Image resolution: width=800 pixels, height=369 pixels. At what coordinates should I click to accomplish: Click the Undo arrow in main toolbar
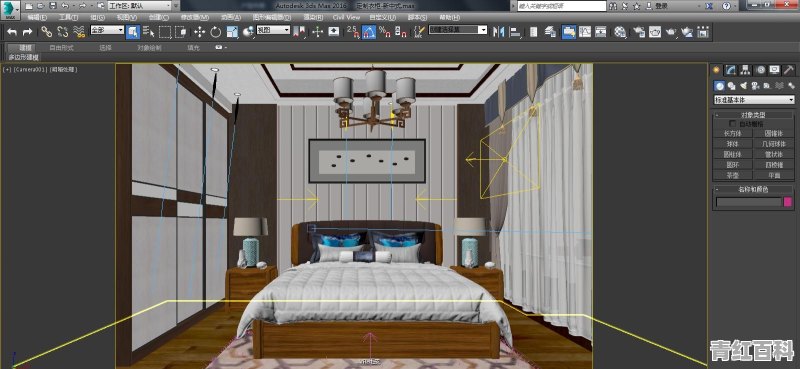coord(12,32)
